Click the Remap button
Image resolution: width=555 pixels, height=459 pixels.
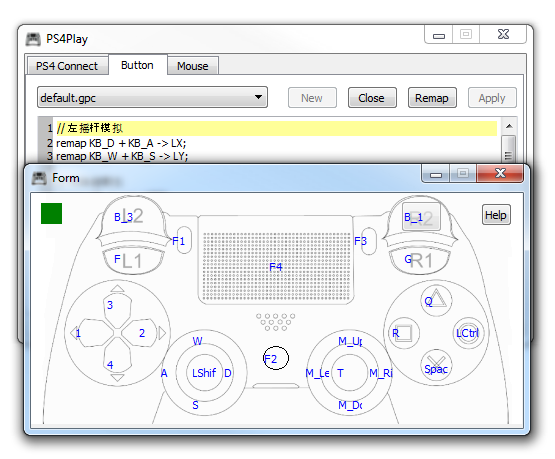tap(432, 98)
